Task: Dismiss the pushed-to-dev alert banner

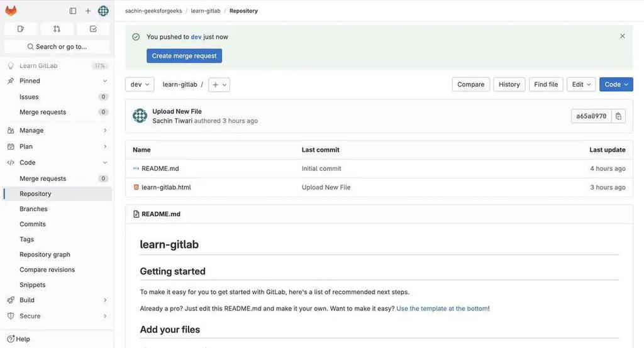Action: click(x=623, y=36)
